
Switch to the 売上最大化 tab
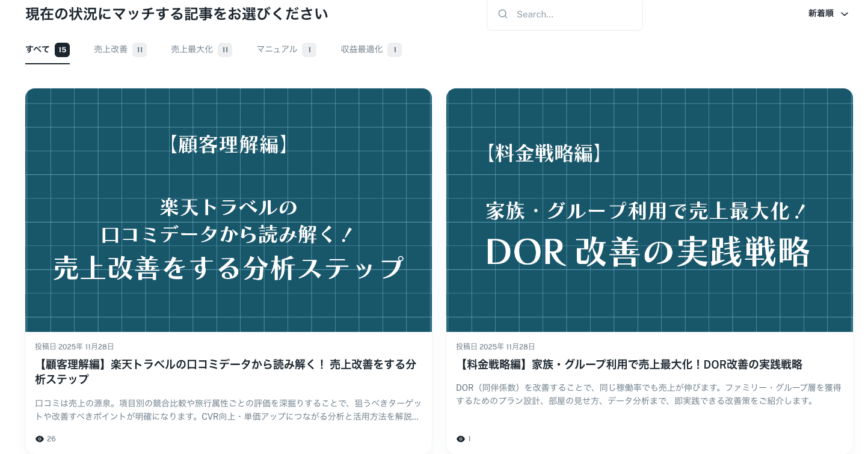coord(192,49)
